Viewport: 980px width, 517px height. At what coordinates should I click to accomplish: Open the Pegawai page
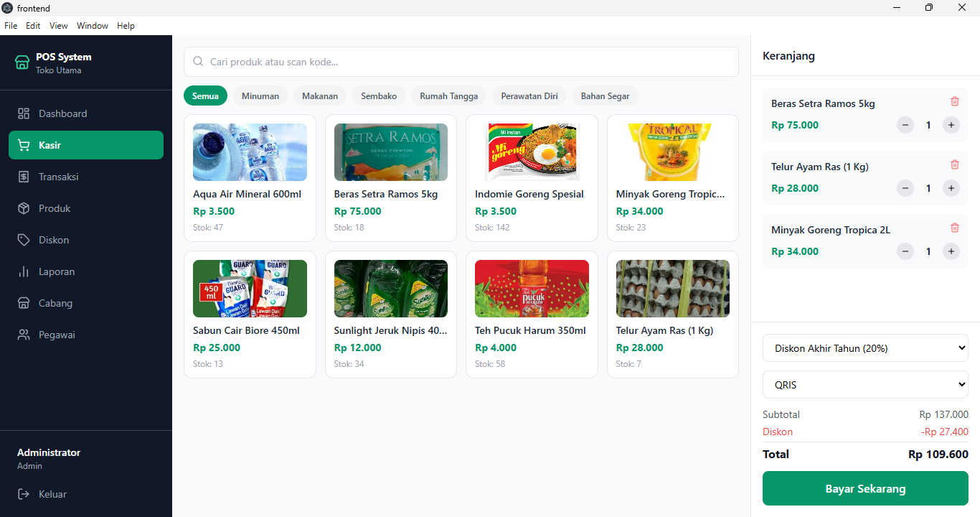tap(86, 335)
